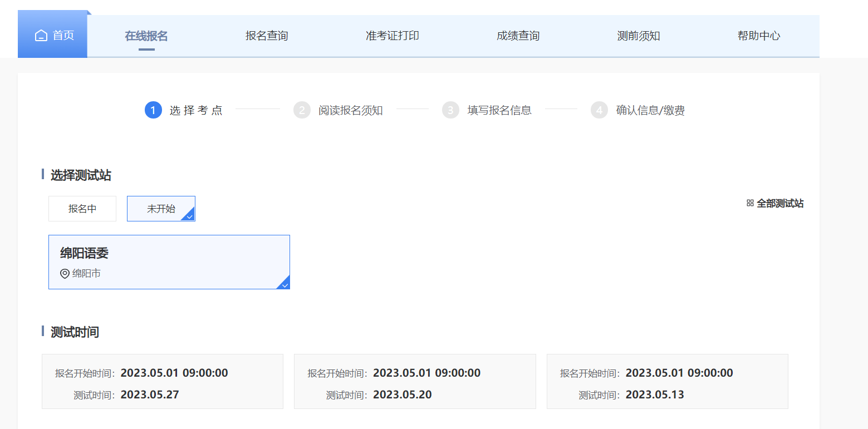Choose the 2023.05.27 test time card
868x429 pixels.
coord(162,382)
